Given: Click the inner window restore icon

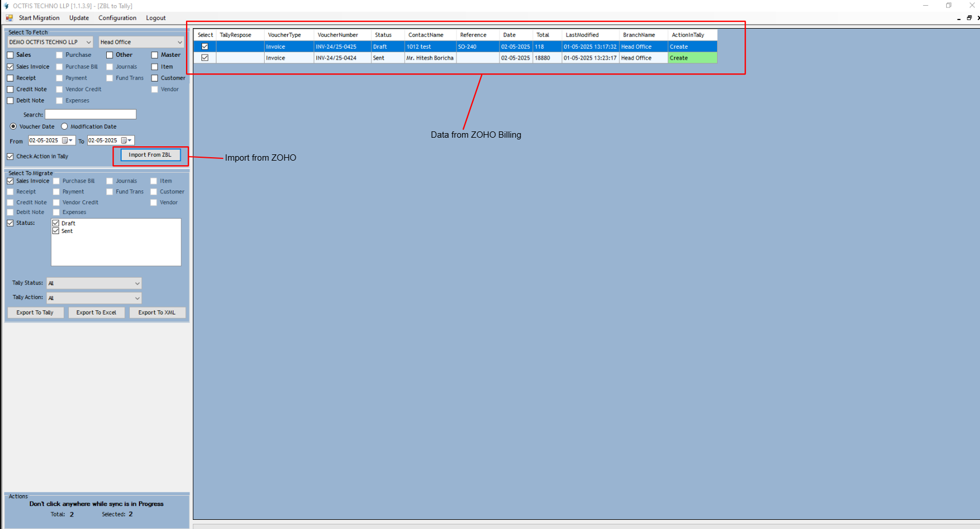Looking at the screenshot, I should tap(969, 18).
